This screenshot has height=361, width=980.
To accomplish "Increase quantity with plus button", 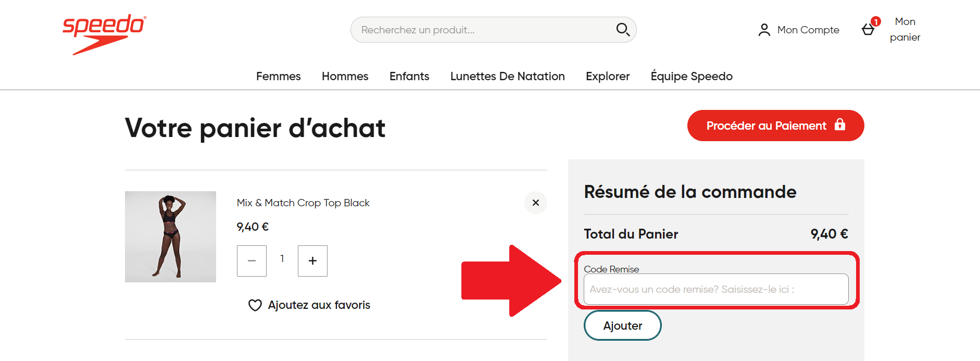I will click(312, 260).
